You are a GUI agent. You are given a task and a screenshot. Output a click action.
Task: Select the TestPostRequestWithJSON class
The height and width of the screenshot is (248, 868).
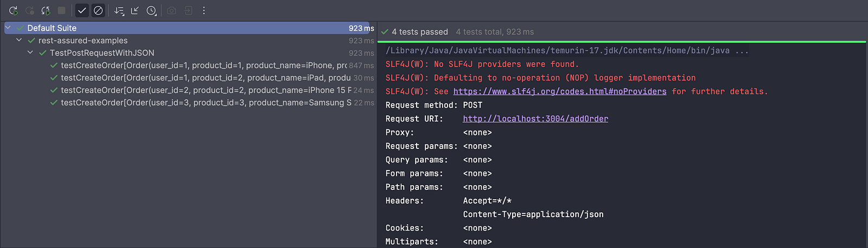pos(102,53)
